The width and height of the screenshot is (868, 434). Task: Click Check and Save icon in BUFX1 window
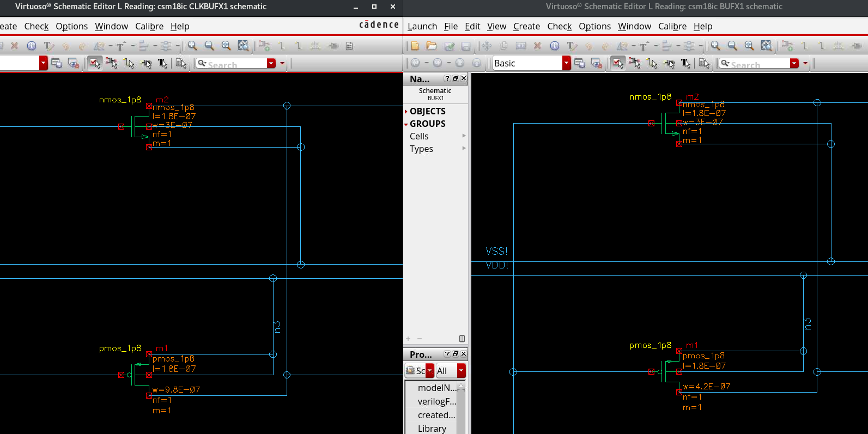pyautogui.click(x=450, y=46)
